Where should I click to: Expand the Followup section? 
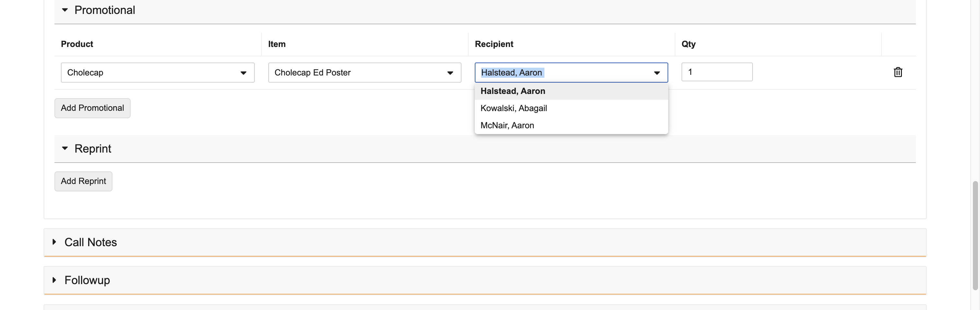click(x=54, y=280)
